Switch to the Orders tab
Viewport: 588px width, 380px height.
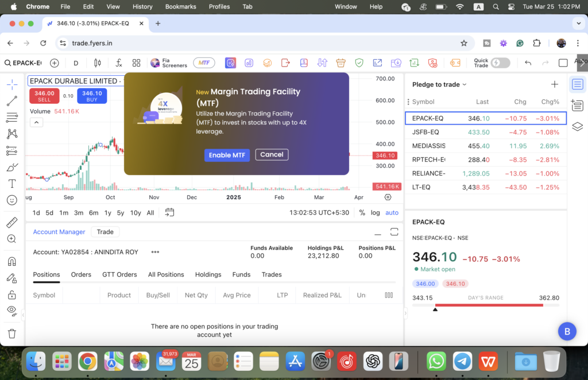[81, 275]
